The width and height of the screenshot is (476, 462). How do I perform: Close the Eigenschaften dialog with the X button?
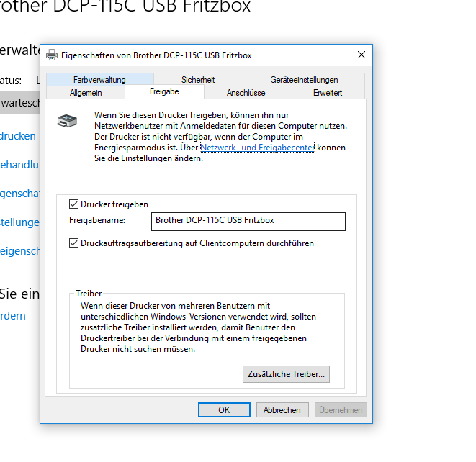[x=362, y=55]
